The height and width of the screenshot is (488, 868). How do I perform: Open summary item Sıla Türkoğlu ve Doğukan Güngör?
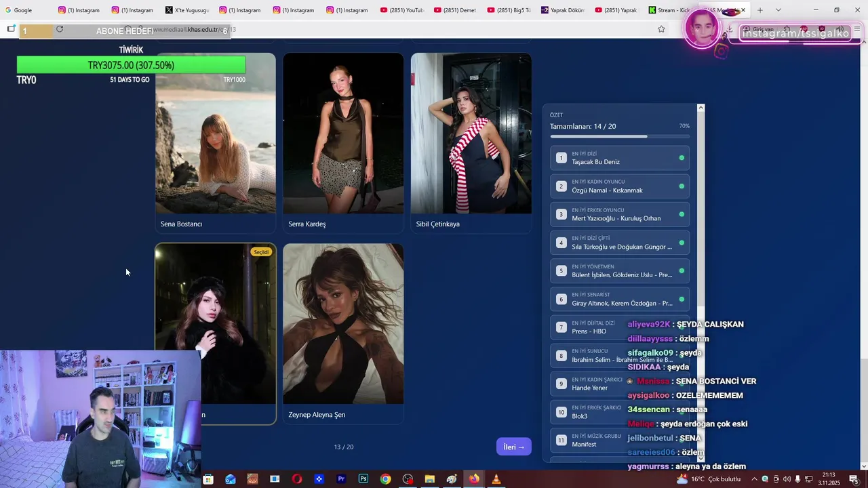pos(620,243)
